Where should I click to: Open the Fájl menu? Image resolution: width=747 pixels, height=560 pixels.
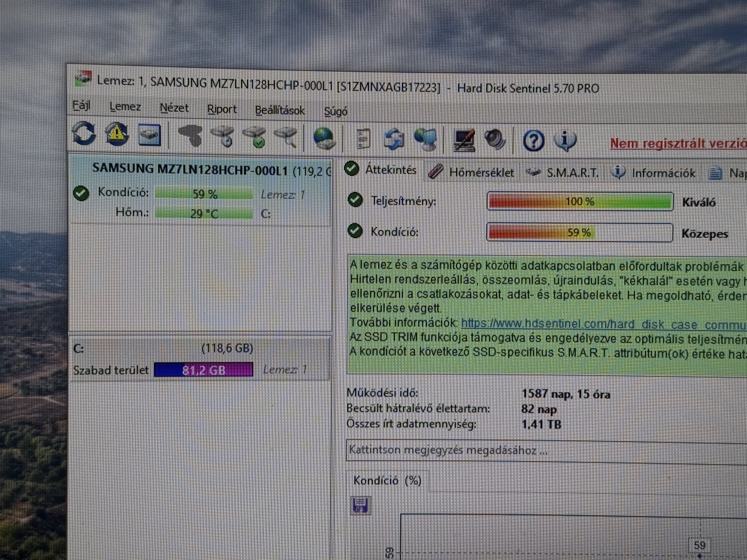tap(81, 106)
